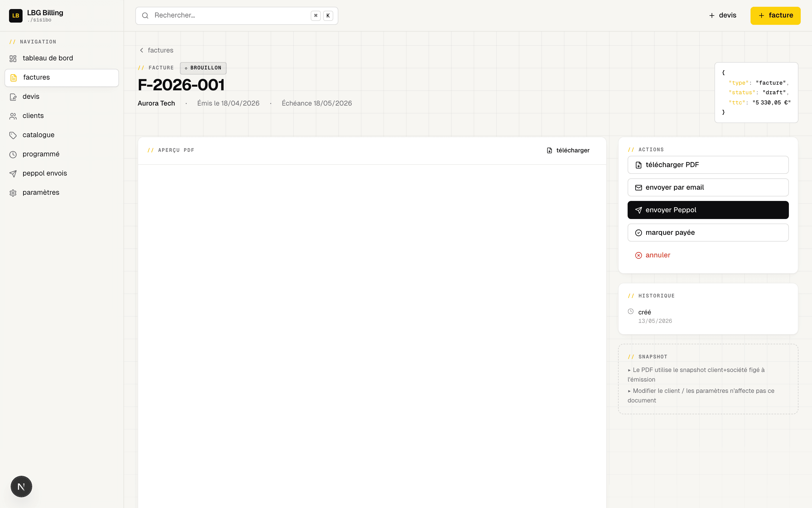Click the peppol envois paper-plane icon
Viewport: 812px width, 508px height.
pyautogui.click(x=13, y=173)
